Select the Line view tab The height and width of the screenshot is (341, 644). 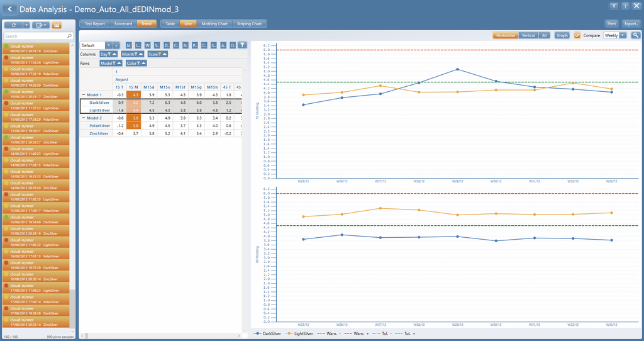[187, 24]
